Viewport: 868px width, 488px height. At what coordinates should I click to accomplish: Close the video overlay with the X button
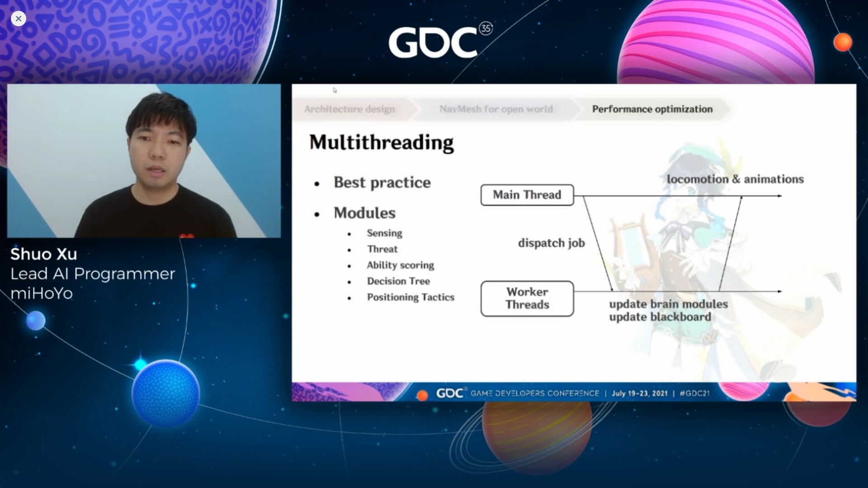[19, 19]
